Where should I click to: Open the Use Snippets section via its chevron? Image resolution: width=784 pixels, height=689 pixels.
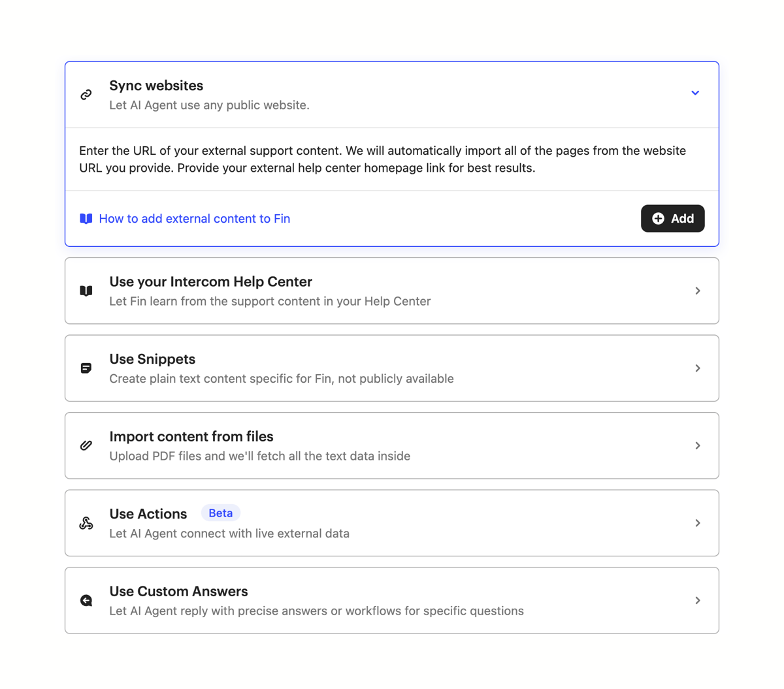pos(697,368)
